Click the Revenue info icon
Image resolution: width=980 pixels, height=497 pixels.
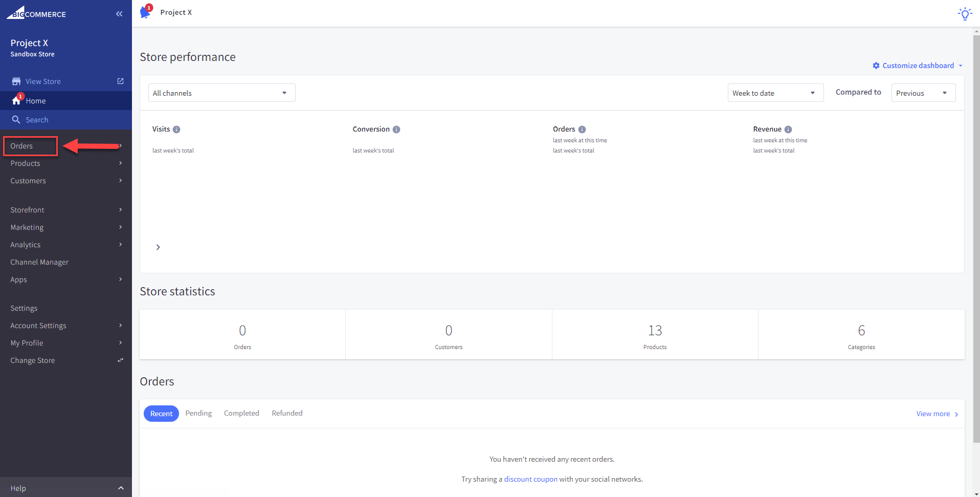coord(788,129)
